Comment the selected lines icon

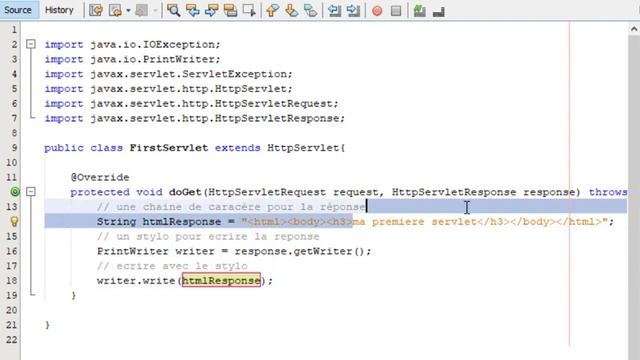(x=420, y=11)
